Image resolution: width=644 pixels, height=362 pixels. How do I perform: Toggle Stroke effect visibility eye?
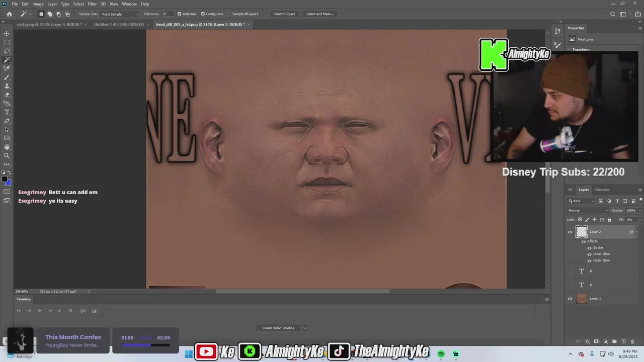click(x=590, y=248)
